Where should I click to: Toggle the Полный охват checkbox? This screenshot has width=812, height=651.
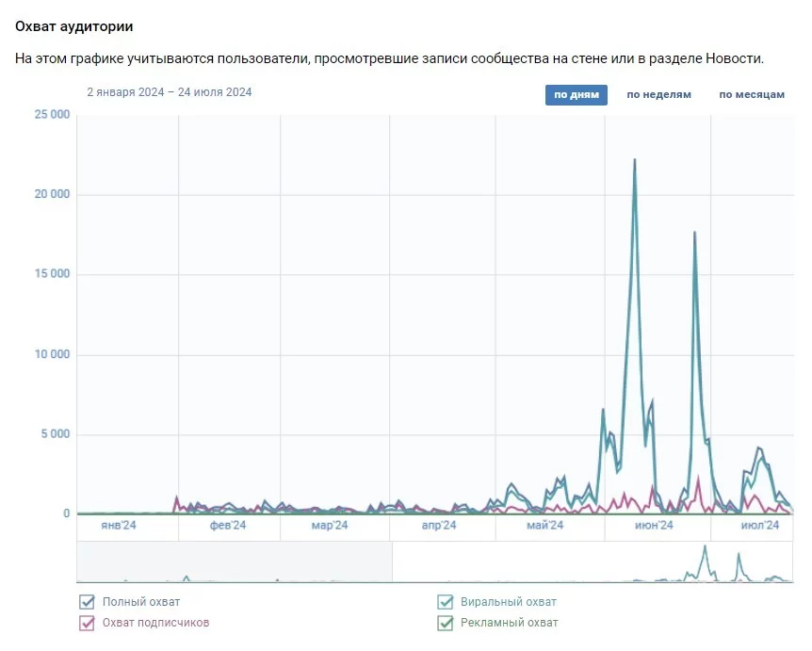tap(88, 602)
